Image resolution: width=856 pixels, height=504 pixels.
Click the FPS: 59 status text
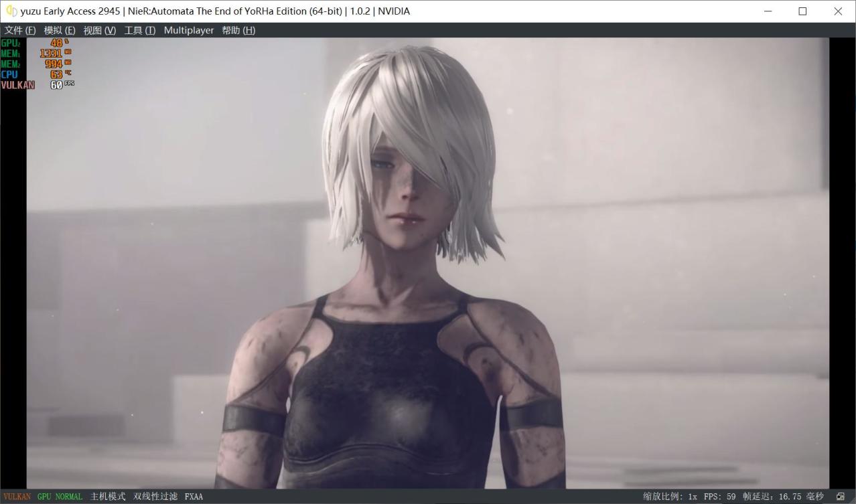719,497
